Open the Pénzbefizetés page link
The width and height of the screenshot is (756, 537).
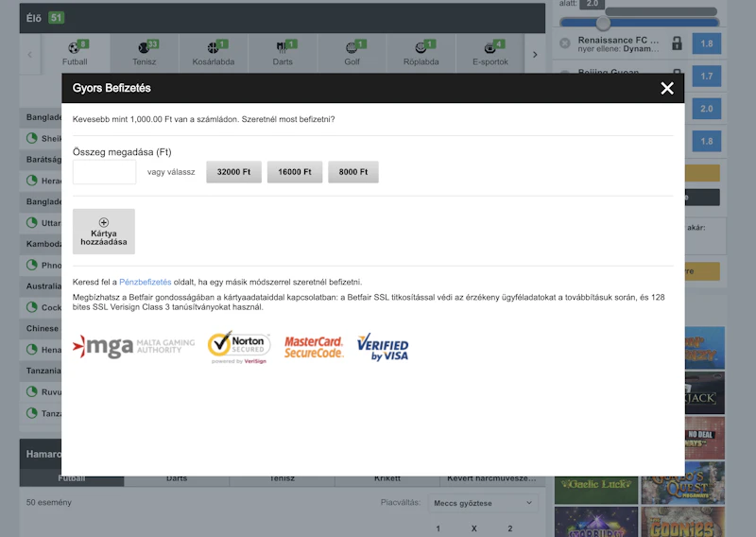click(x=146, y=282)
